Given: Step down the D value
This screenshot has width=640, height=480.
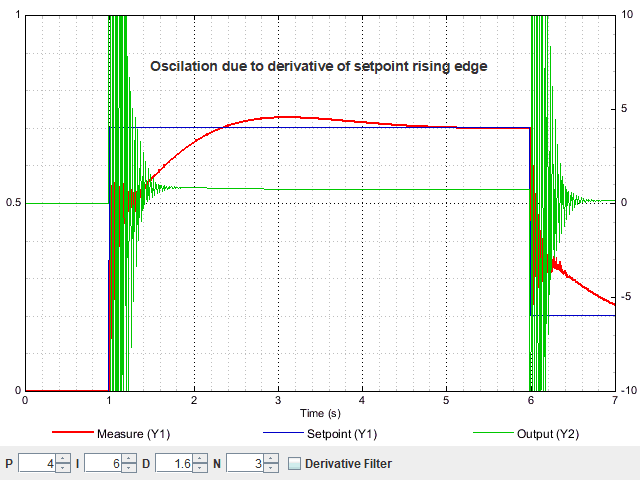Looking at the screenshot, I should point(200,468).
